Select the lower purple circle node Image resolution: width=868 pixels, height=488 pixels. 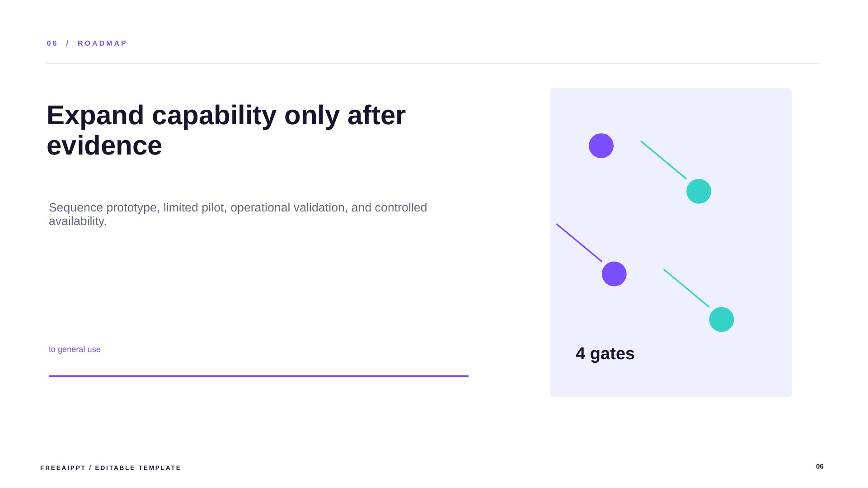click(x=614, y=274)
